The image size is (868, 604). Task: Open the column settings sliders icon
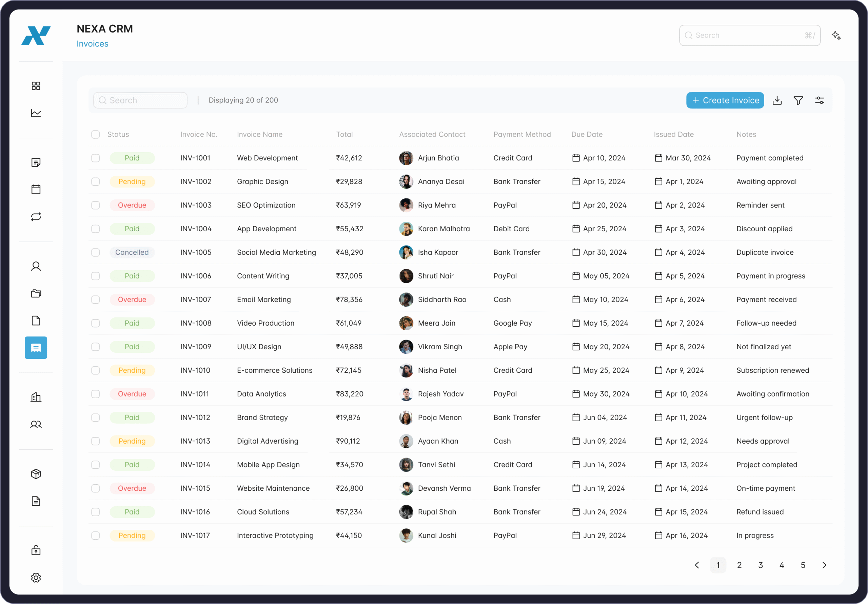[819, 100]
